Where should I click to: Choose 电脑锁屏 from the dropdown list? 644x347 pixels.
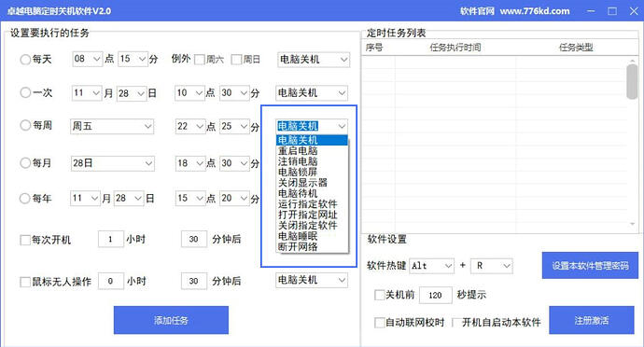coord(312,172)
